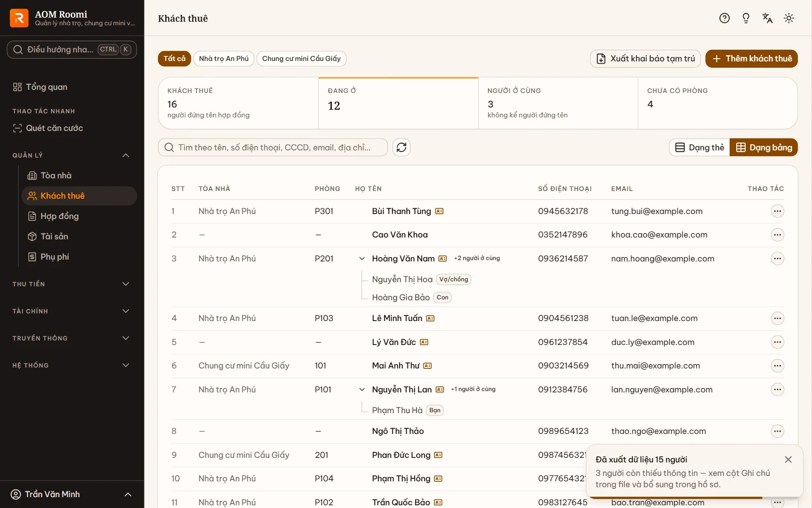Close the export notification toast

[788, 459]
